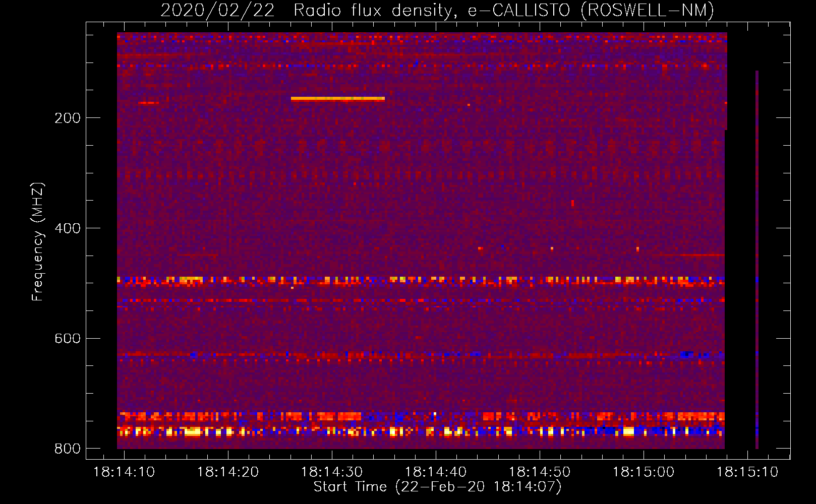Click the bright orange horizontal burst line
Screen dimensions: 816x504
point(338,99)
